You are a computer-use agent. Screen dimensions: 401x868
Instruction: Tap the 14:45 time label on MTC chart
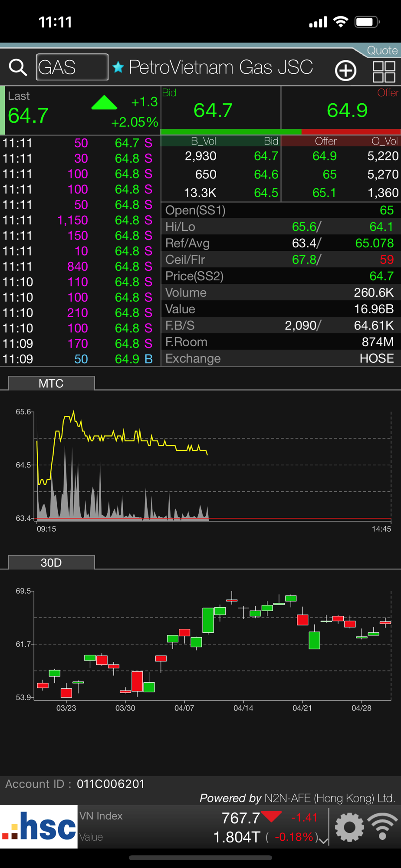tap(381, 529)
